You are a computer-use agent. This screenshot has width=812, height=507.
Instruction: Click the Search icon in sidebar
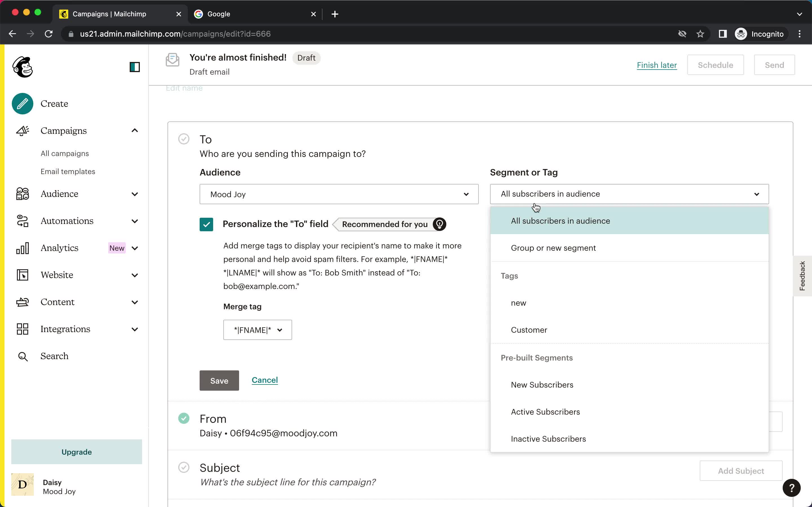pyautogui.click(x=23, y=356)
